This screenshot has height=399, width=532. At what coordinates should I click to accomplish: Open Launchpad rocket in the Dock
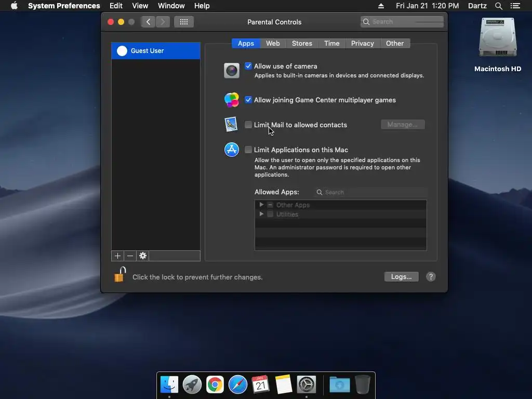coord(192,385)
